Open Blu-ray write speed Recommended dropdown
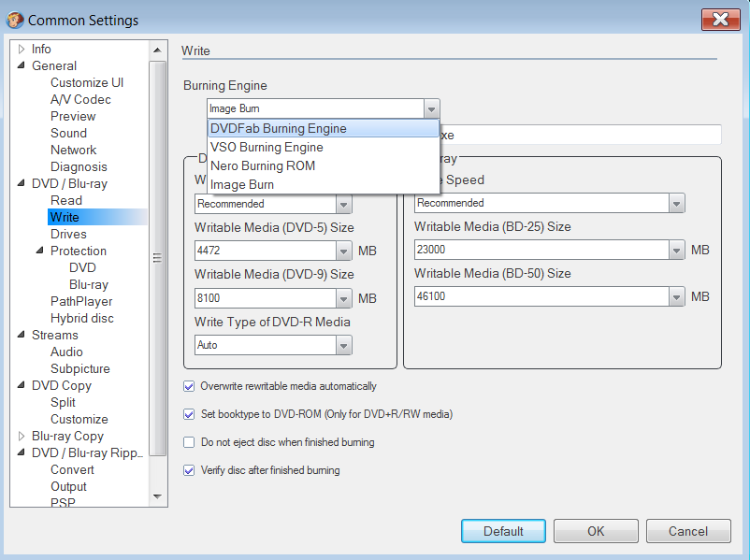The image size is (750, 560). [676, 204]
